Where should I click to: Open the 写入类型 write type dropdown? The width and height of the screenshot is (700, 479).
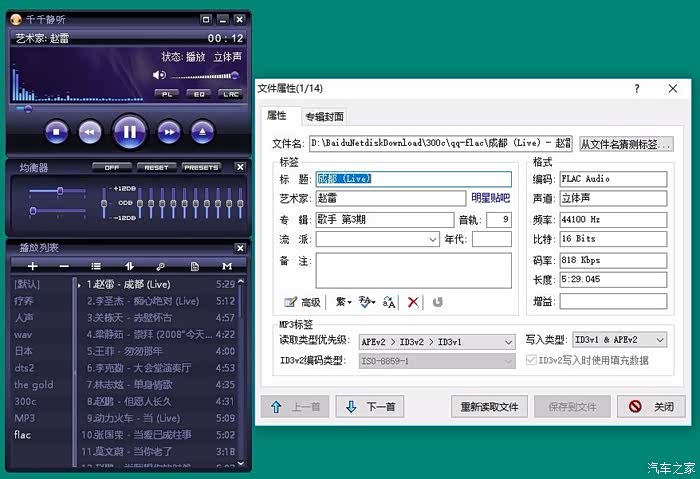coord(659,340)
